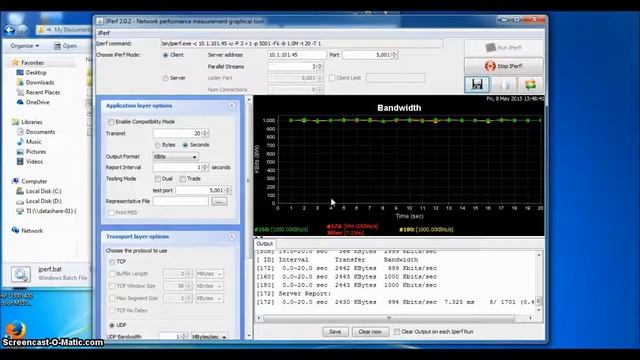This screenshot has height=360, width=640.
Task: Open the UDP Bandwidth units dropdown
Action: (x=209, y=337)
